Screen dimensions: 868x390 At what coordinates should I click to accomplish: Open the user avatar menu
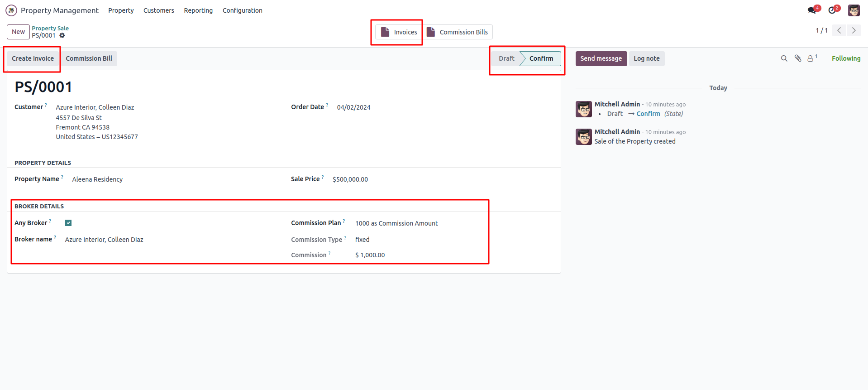854,10
